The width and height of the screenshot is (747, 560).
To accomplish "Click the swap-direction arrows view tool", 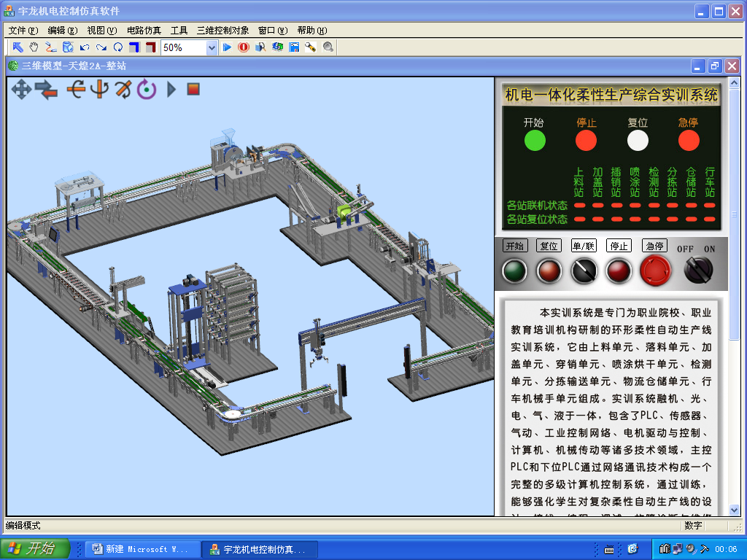I will [46, 89].
